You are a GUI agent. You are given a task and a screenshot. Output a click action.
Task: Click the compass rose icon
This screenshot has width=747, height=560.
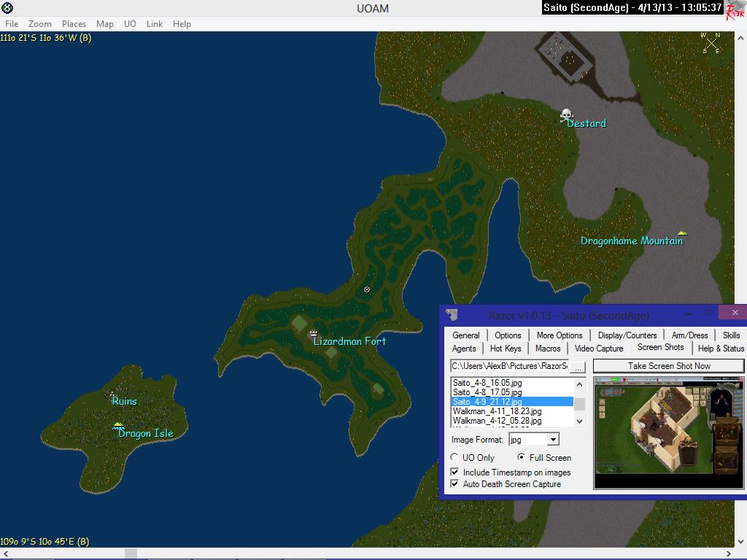[x=711, y=43]
